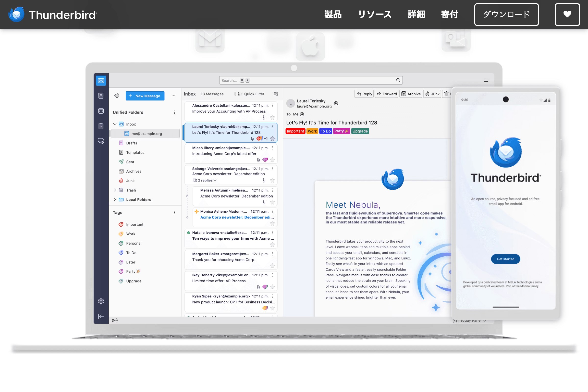Viewport: 588px width, 392px height.
Task: Toggle Quick Filter bar
Action: pyautogui.click(x=251, y=94)
